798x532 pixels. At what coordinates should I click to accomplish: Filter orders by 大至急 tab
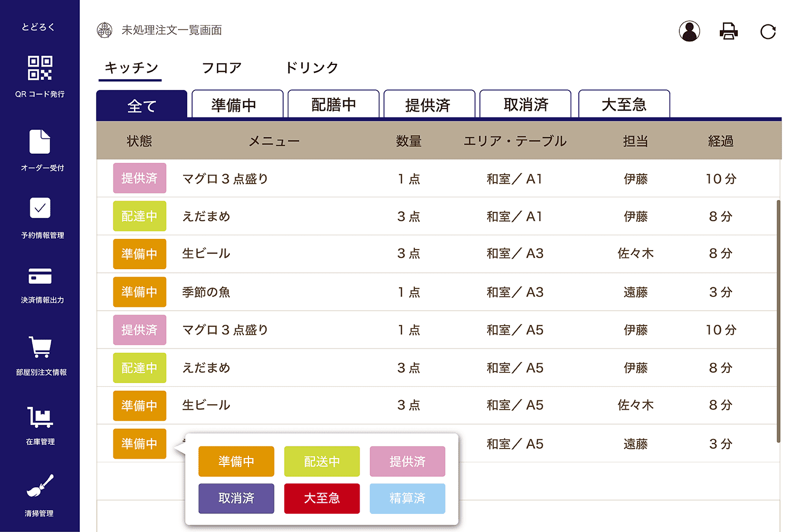coord(624,104)
